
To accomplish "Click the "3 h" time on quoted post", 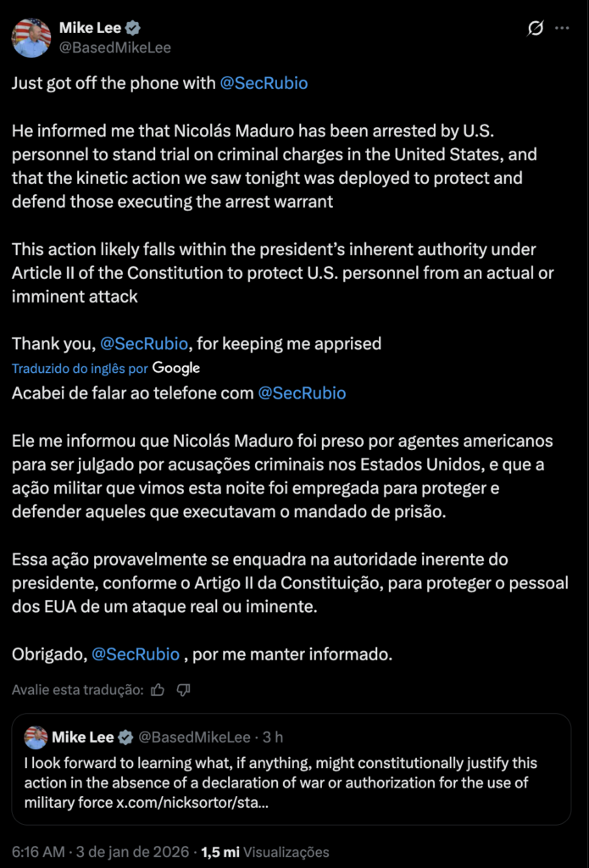I will [x=273, y=737].
